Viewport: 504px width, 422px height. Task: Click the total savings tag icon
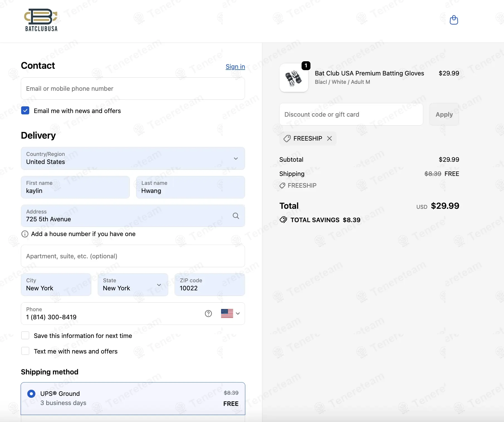coord(283,220)
